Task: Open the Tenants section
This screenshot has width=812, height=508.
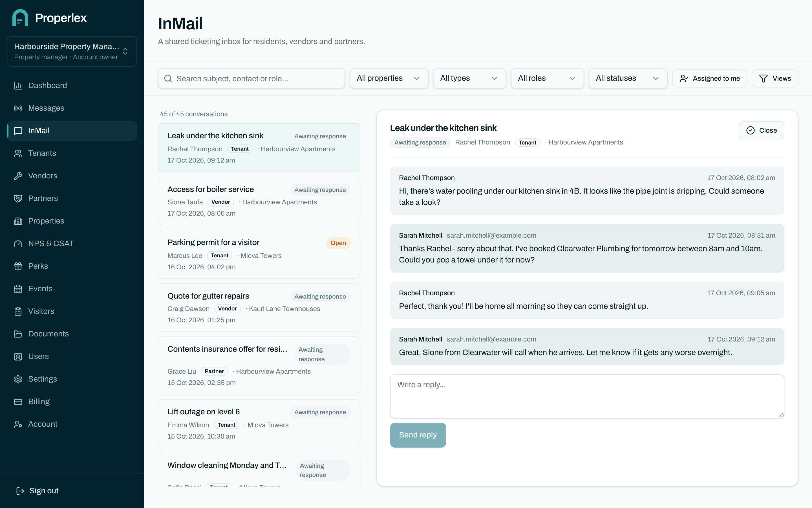Action: [x=72, y=153]
